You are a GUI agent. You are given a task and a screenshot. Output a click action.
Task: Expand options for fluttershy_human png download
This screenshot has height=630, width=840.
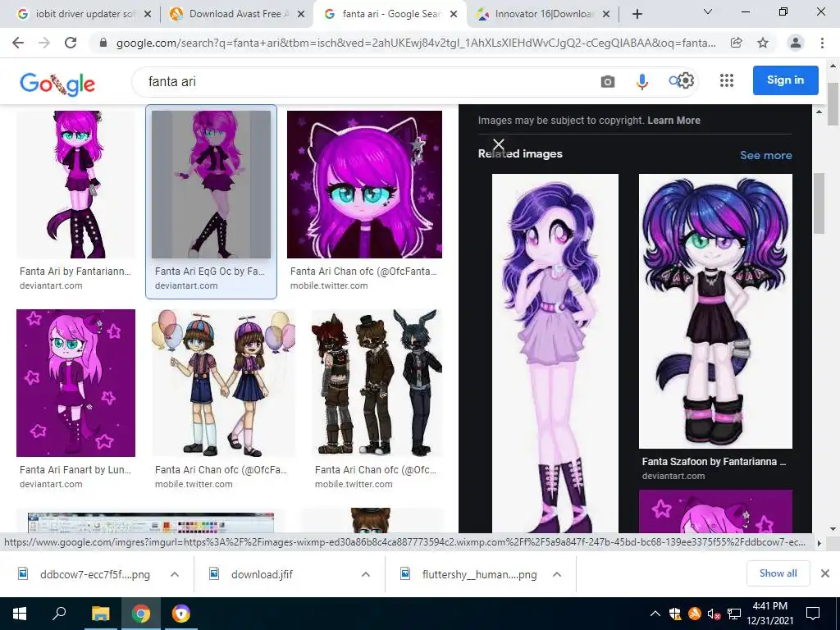557,574
